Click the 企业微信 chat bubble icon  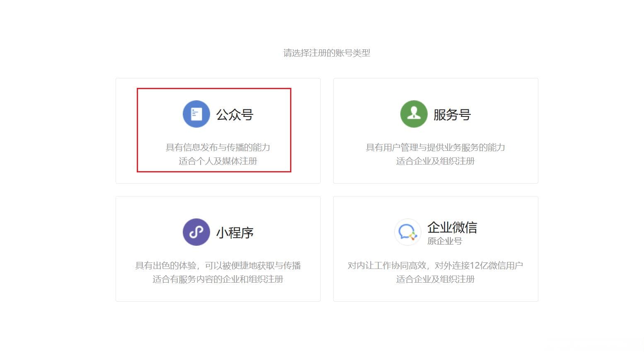(407, 232)
